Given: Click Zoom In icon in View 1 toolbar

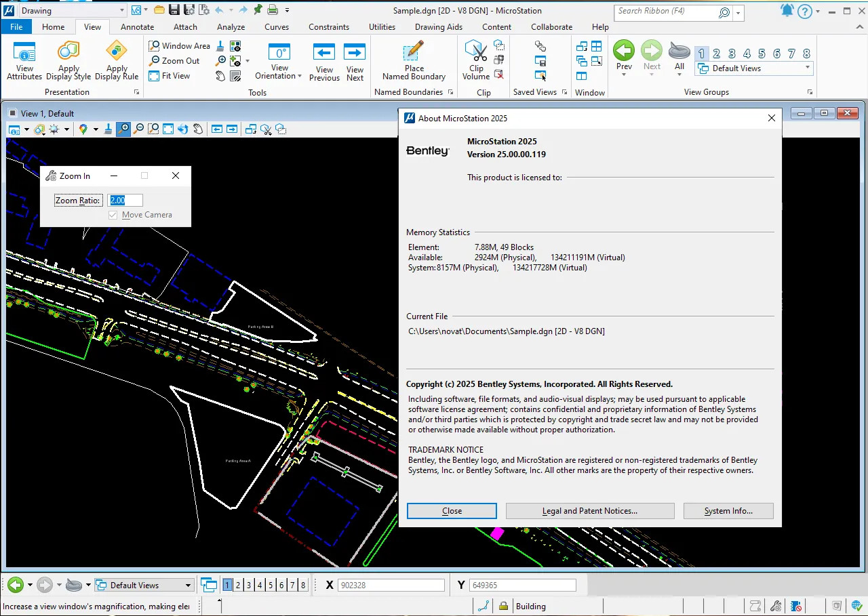Looking at the screenshot, I should [x=123, y=129].
